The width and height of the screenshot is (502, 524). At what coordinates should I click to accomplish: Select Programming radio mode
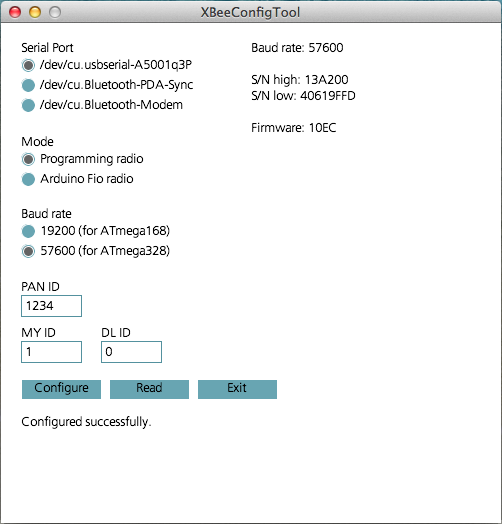pos(28,159)
